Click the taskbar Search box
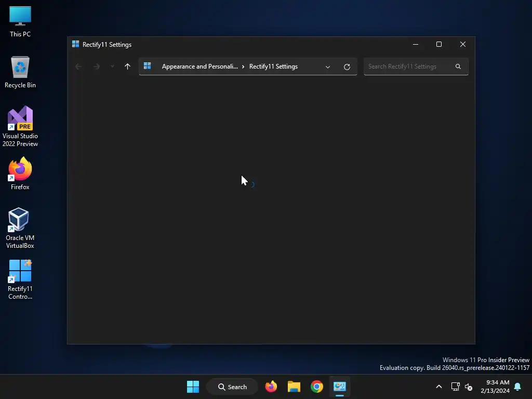 (x=232, y=387)
